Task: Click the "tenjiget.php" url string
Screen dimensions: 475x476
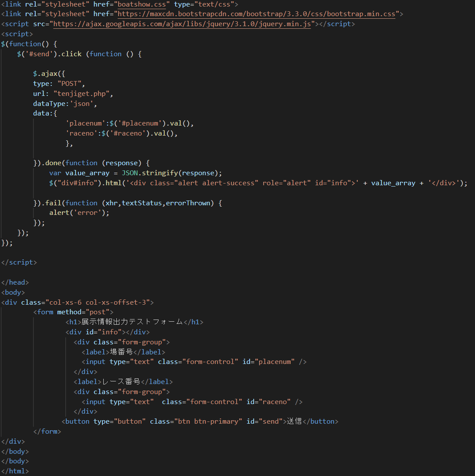Action: [81, 94]
